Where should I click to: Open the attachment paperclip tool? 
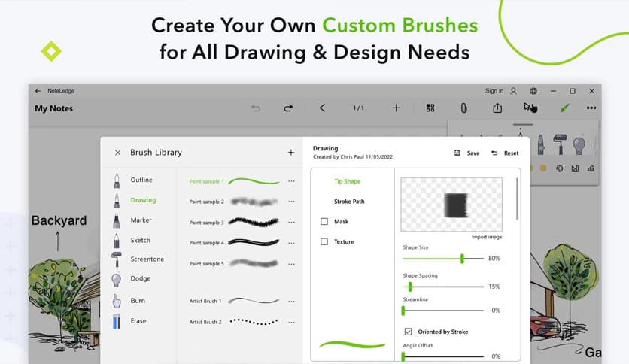[x=463, y=108]
